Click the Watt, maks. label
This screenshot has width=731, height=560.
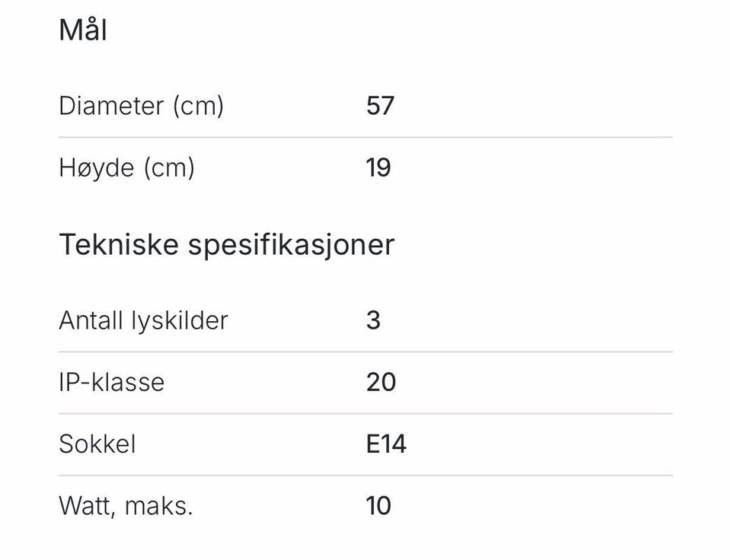click(x=126, y=506)
